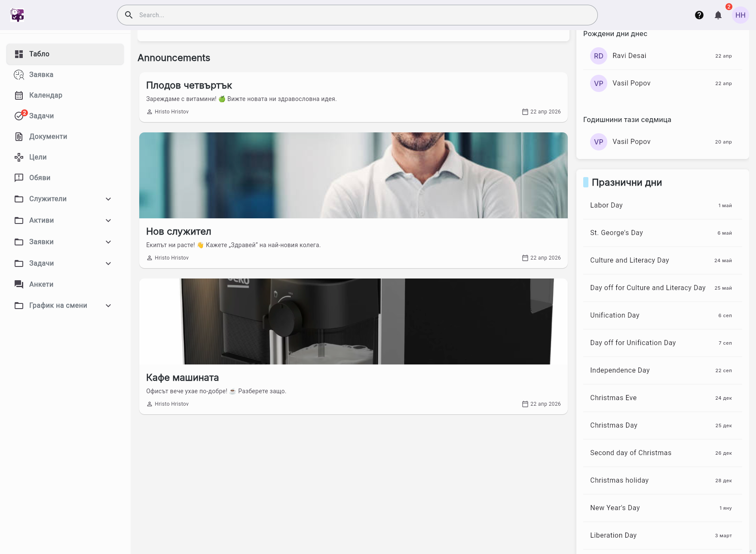Click the Табло dashboard icon
Viewport: 756px width, 554px height.
click(19, 54)
